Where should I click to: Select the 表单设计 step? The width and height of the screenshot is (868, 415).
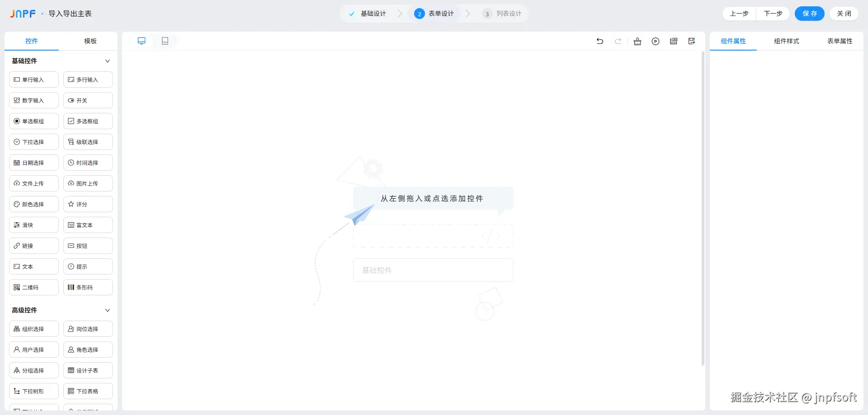pos(434,14)
